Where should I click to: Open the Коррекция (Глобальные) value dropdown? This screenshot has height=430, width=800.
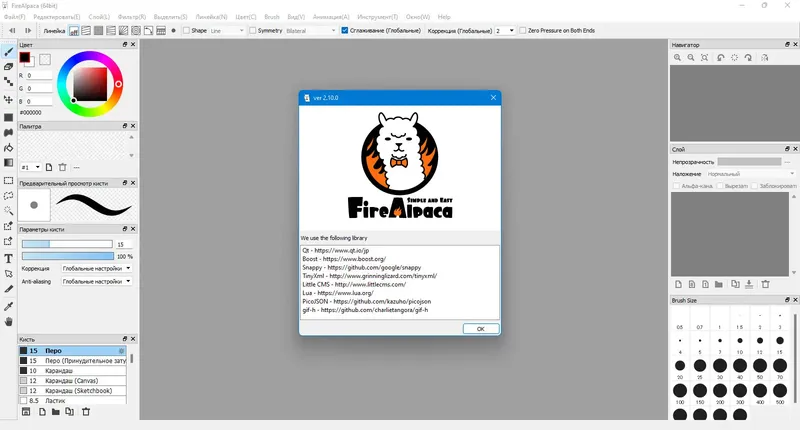[x=505, y=31]
